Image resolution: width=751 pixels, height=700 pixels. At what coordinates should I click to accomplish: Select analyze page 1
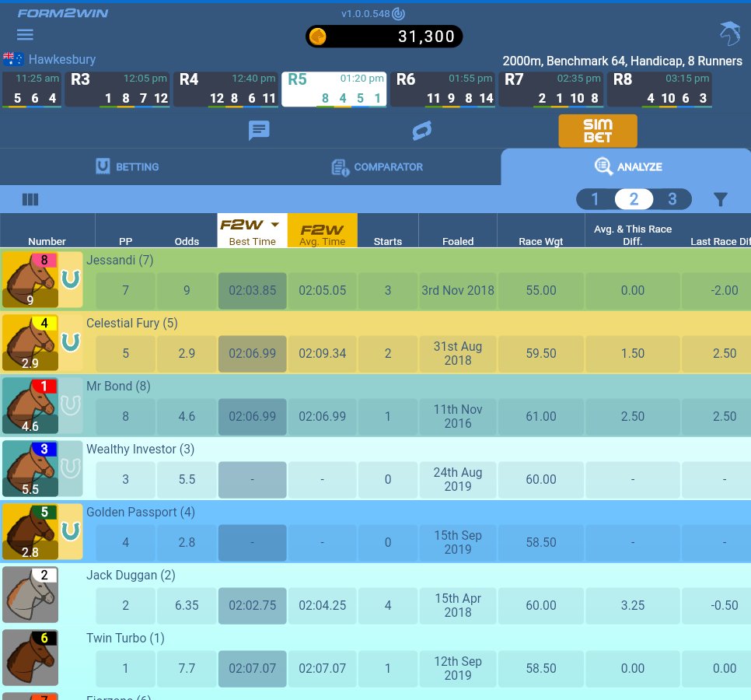point(595,199)
